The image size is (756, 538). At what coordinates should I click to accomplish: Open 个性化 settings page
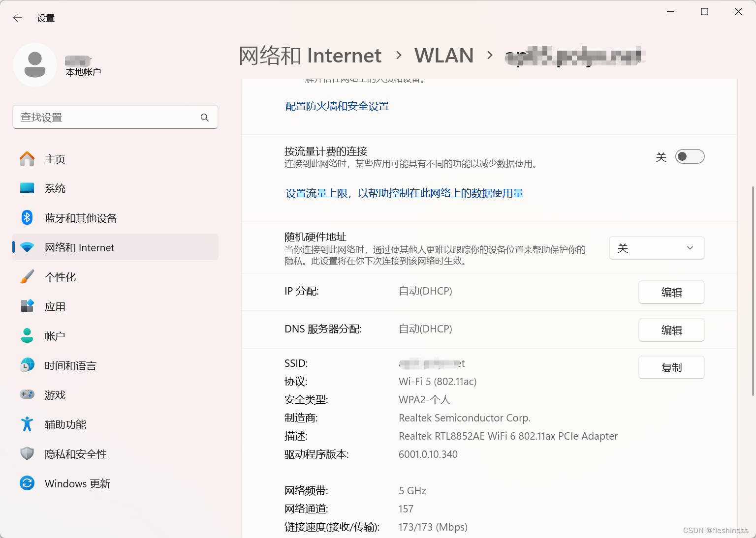(x=61, y=277)
